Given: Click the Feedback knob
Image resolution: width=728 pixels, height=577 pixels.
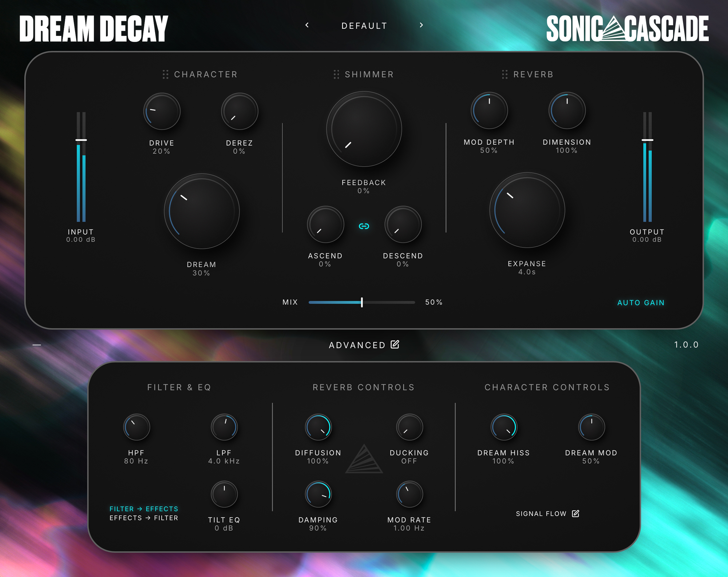Looking at the screenshot, I should coord(364,129).
